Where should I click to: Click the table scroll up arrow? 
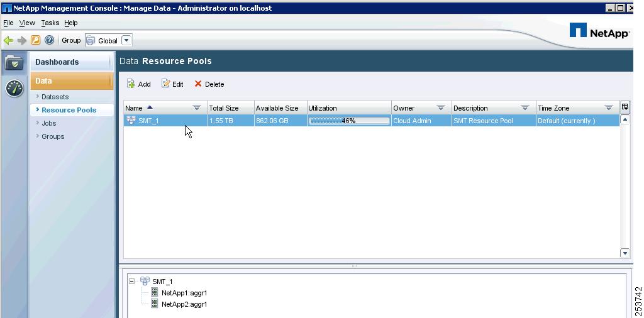[625, 120]
